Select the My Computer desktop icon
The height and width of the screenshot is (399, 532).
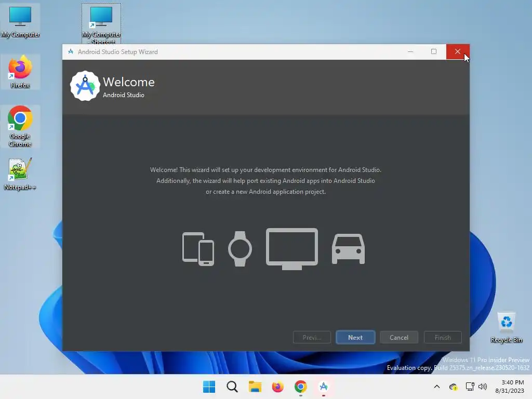(20, 22)
